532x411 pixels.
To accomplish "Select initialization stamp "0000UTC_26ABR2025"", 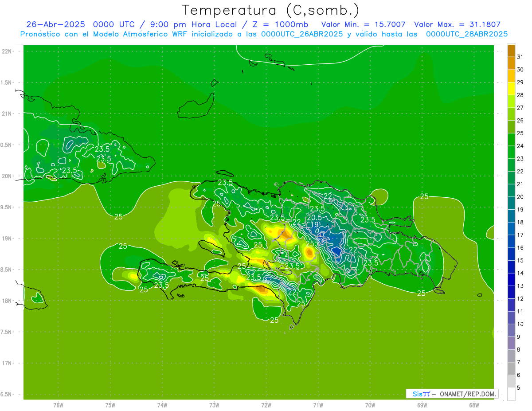I will (301, 34).
